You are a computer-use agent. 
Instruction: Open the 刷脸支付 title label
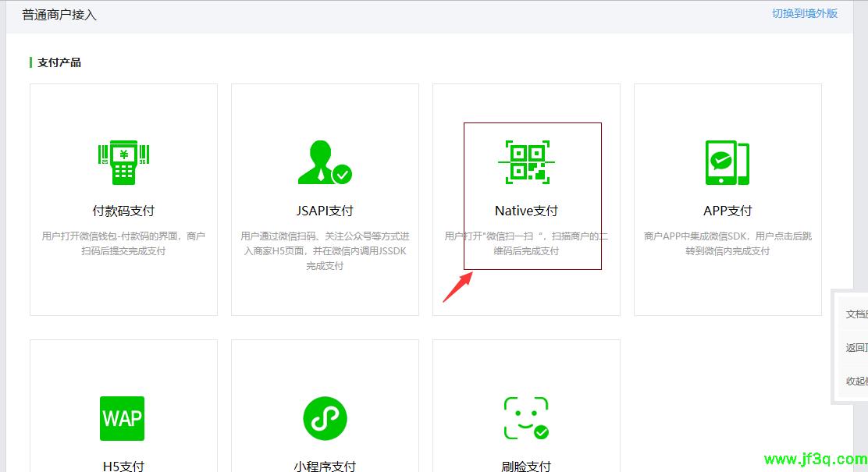pos(526,466)
